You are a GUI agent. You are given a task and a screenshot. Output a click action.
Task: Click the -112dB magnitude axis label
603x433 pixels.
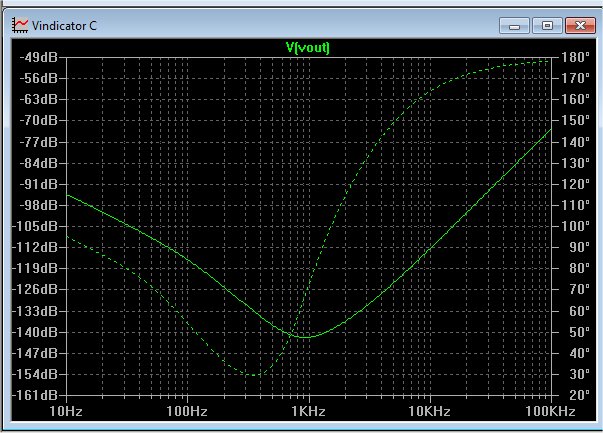tap(35, 247)
